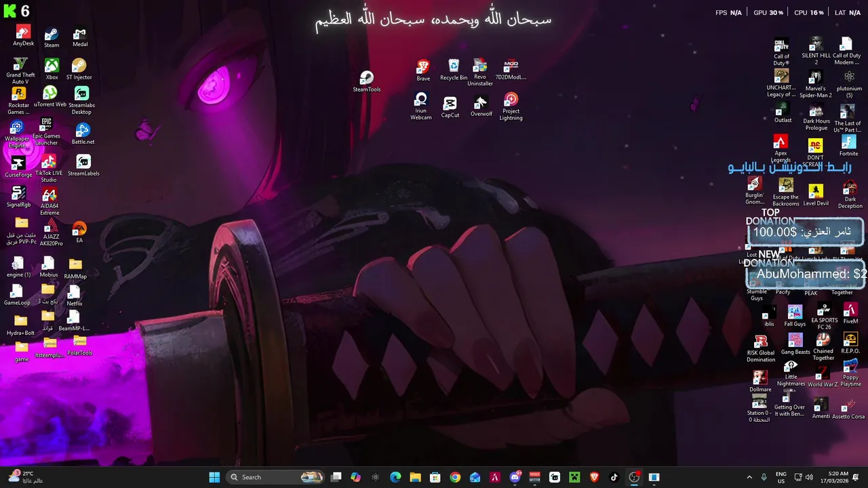Select the Outlast game shortcut
Screen dimensions: 868x488
coord(783,113)
